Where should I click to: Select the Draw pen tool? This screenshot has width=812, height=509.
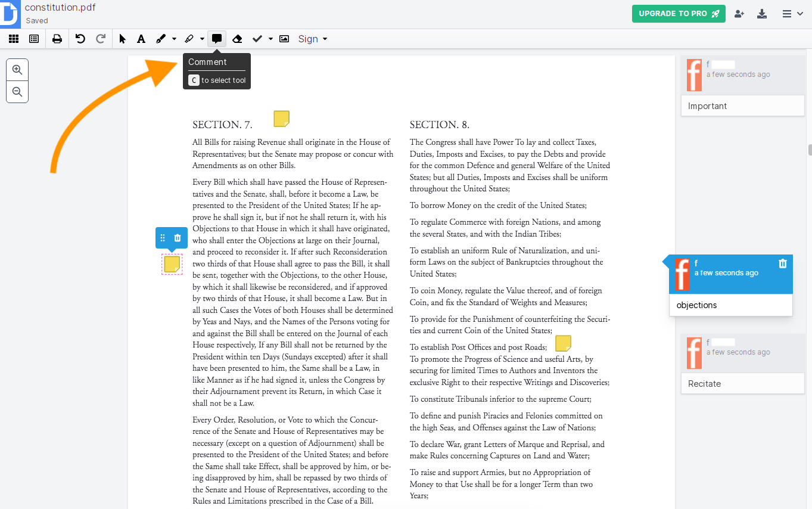161,39
